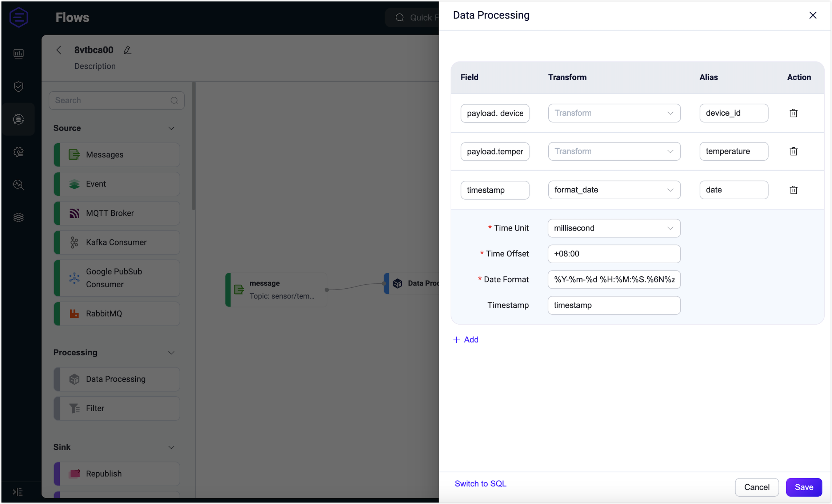Expand the collapsed sidebar menu icon
The width and height of the screenshot is (832, 504).
point(17,492)
